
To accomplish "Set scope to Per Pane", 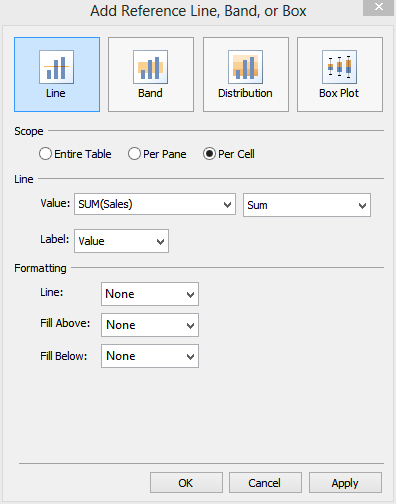I will (157, 154).
